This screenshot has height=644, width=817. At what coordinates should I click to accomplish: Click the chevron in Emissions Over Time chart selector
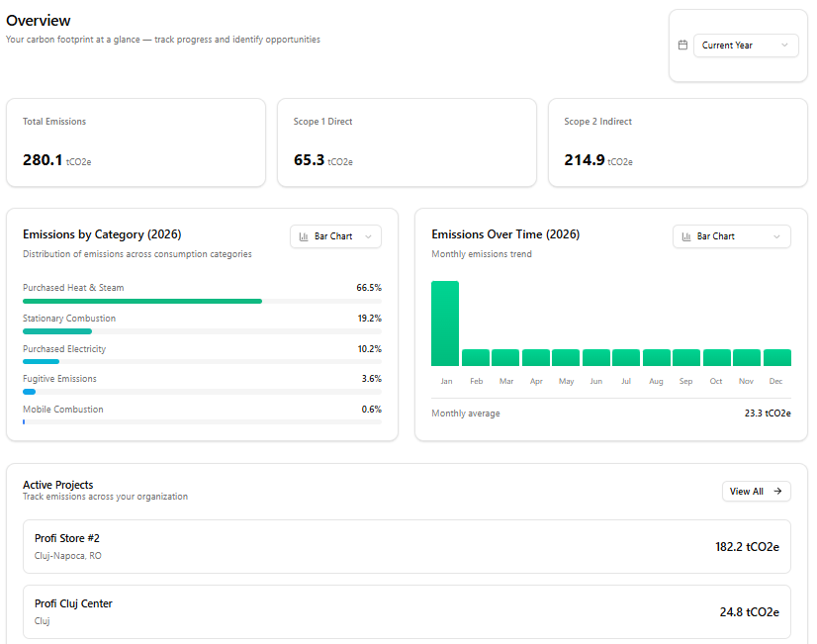tap(776, 236)
